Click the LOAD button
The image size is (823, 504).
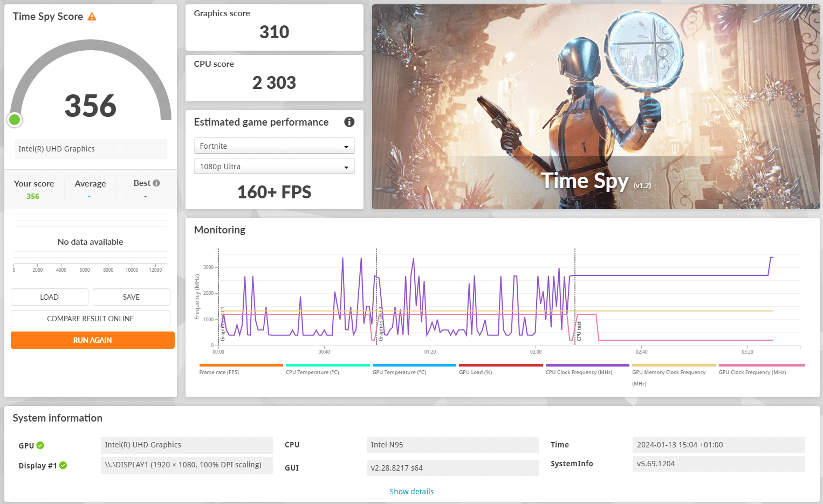[50, 297]
